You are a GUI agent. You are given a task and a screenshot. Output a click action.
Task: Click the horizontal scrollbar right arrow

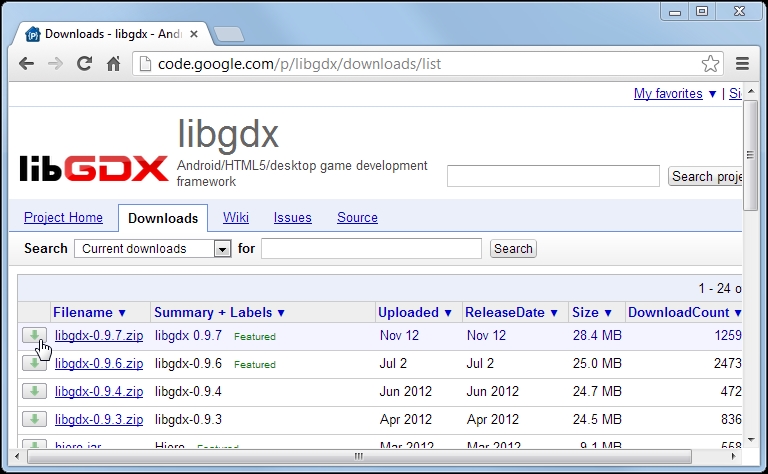click(x=734, y=456)
